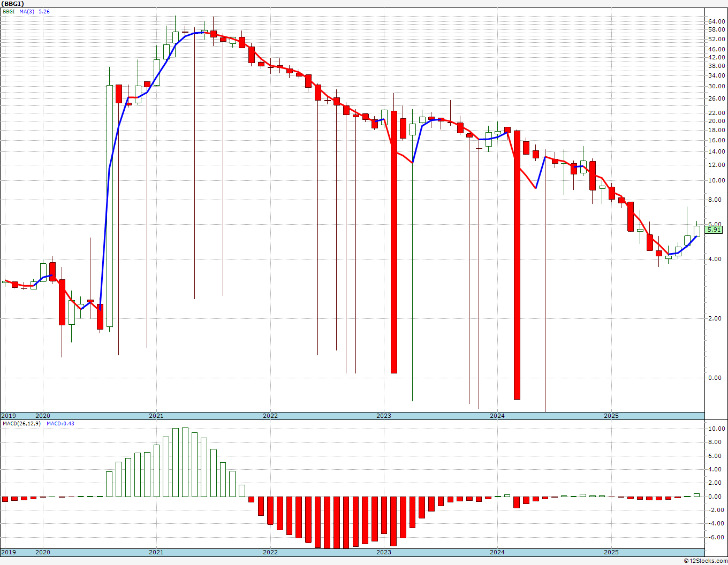728x565 pixels.
Task: Click the 42.00 price axis label
Action: tap(716, 57)
